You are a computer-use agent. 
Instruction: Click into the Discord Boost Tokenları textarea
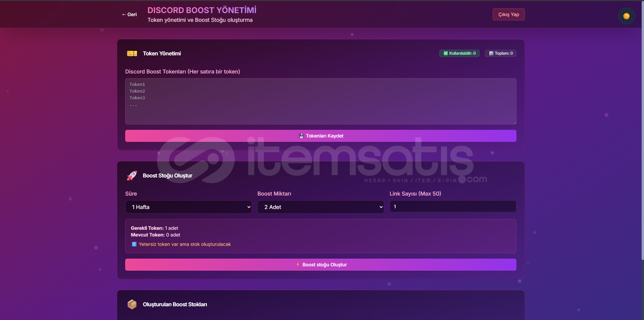[320, 101]
